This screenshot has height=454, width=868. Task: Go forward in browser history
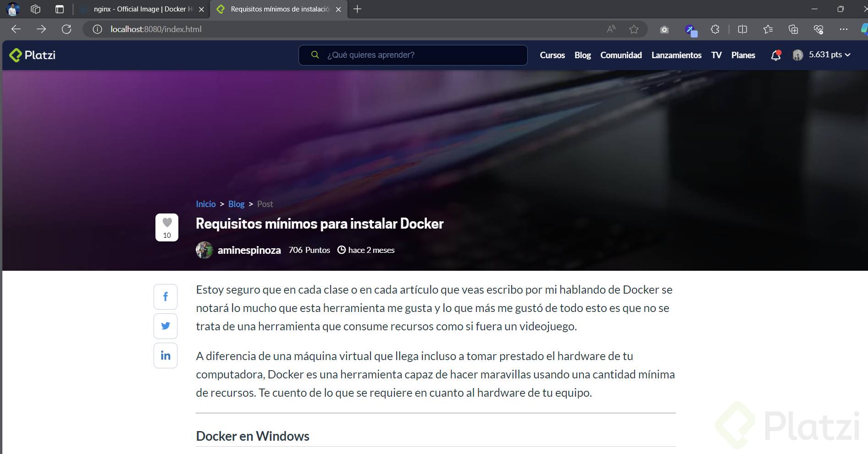(41, 29)
